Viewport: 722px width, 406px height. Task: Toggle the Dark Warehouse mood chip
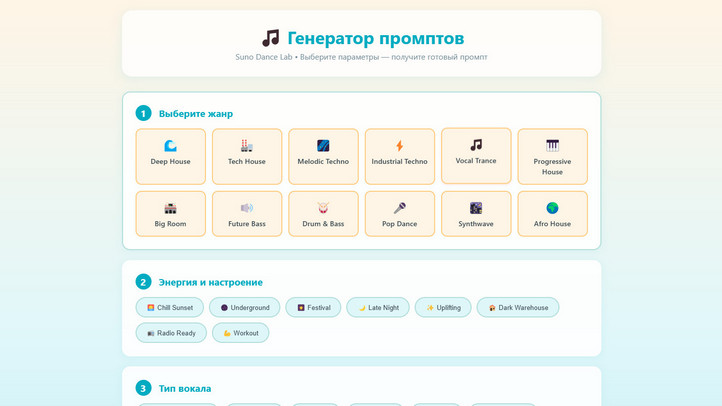pos(518,307)
